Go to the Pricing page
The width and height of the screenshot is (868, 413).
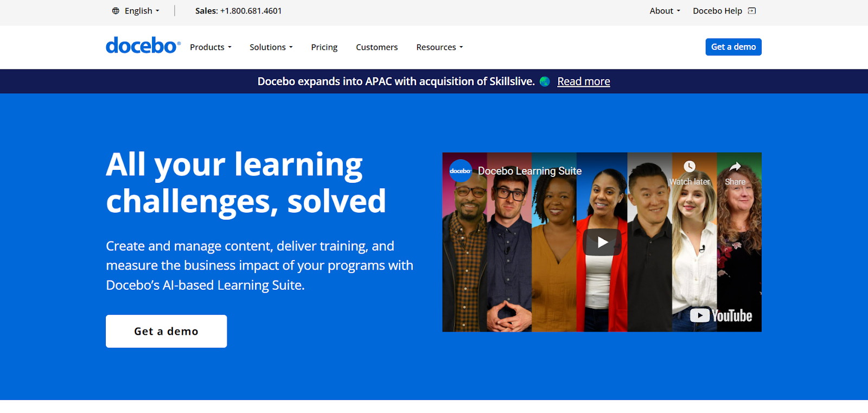click(x=324, y=47)
